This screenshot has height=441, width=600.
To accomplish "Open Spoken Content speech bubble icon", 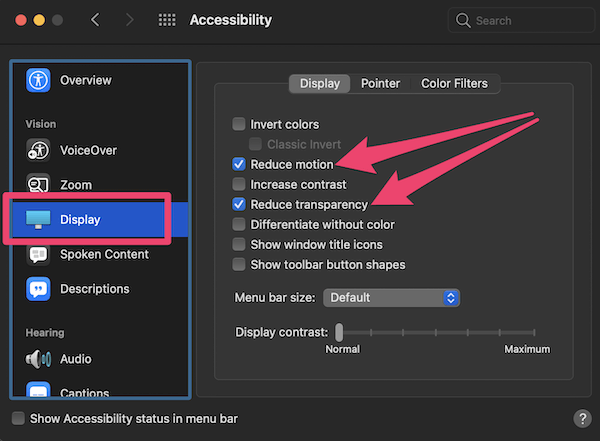I will point(38,254).
